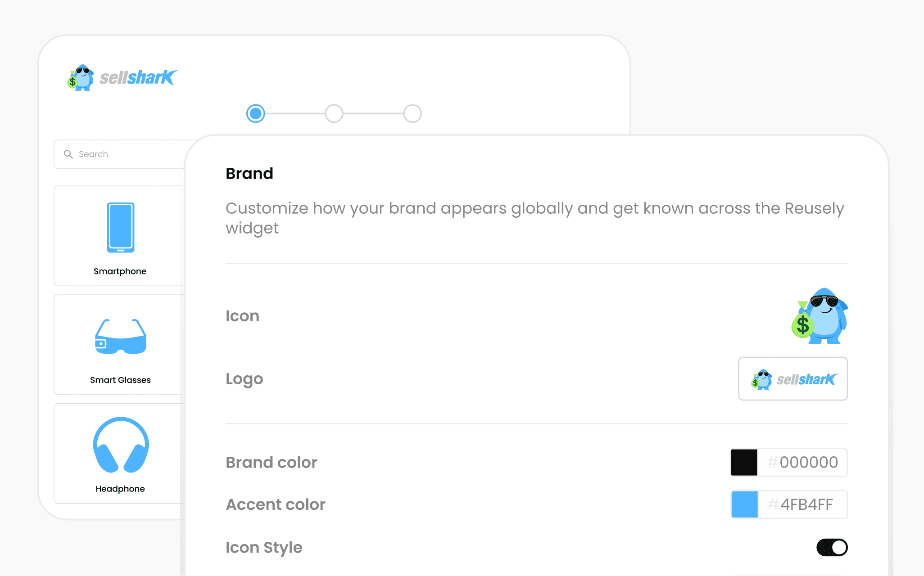Click the Smartphone device icon
924x576 pixels.
tap(121, 227)
